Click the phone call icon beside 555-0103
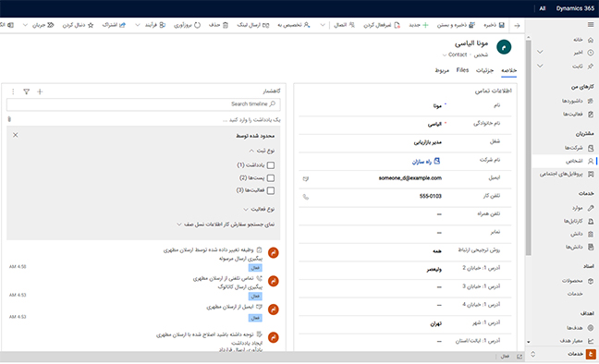Viewport: 599px width, 364px height. coord(306,197)
